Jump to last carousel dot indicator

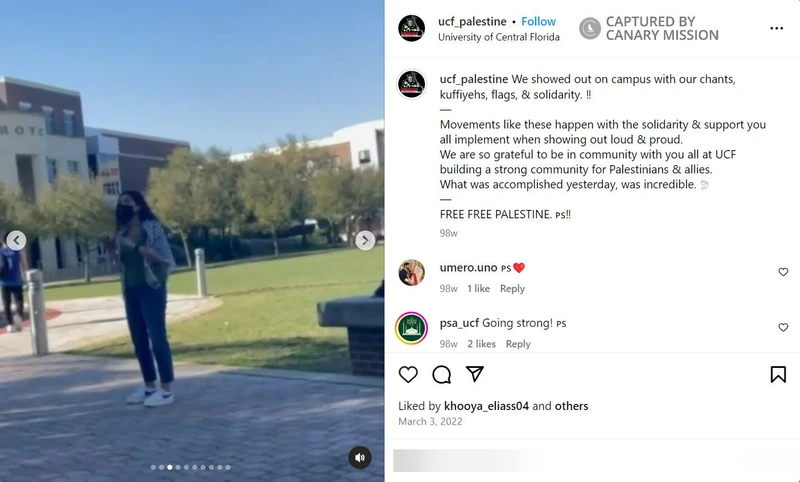228,467
